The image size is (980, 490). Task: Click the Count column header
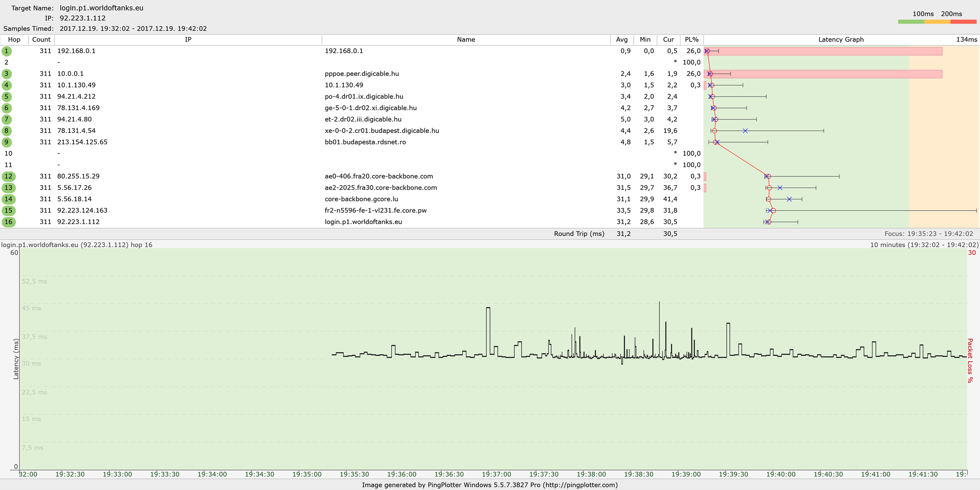tap(42, 40)
